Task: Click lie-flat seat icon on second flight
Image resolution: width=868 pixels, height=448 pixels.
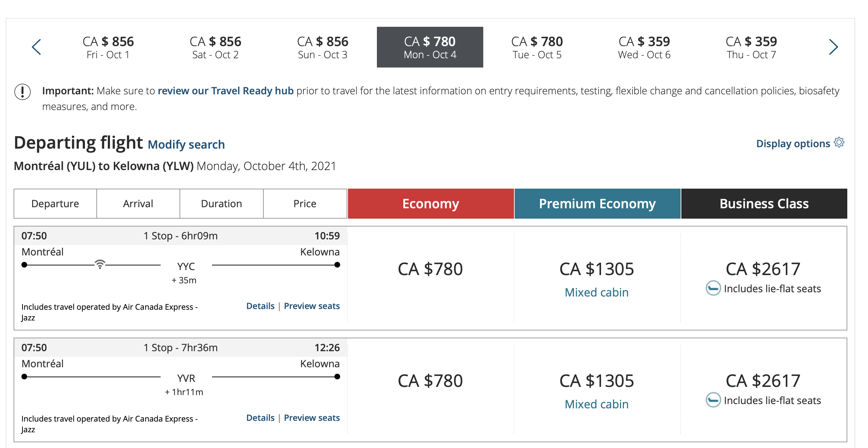Action: pos(713,400)
